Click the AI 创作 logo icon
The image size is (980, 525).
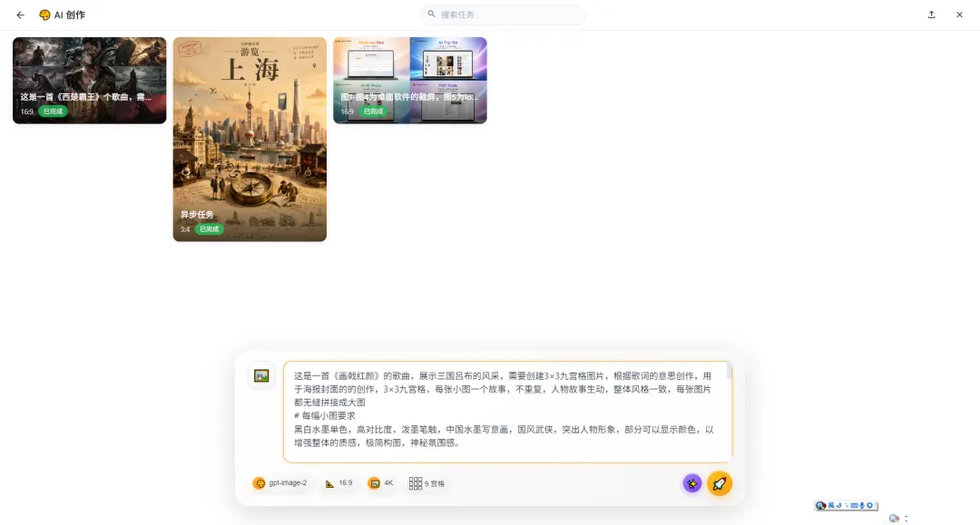click(44, 15)
